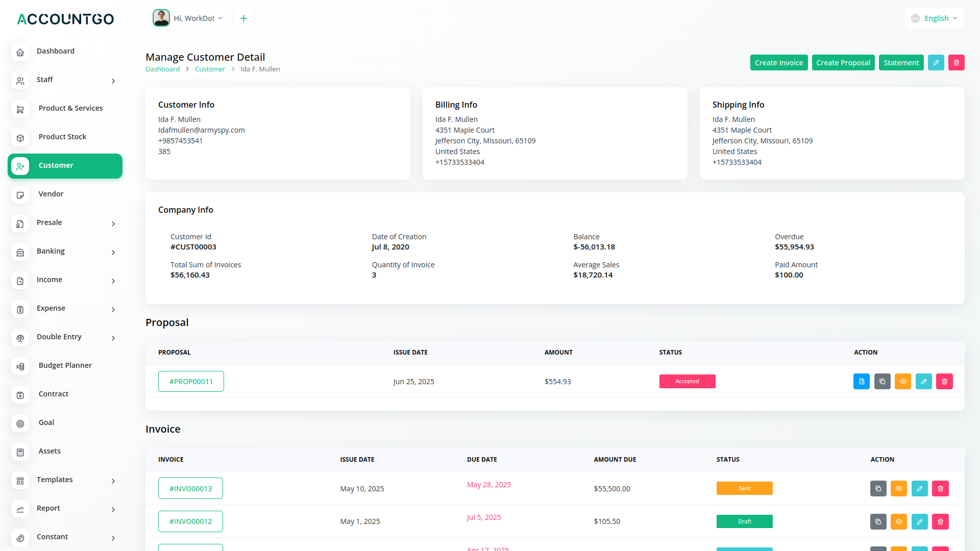Click the red delete customer icon in header
The width and height of the screenshot is (980, 551).
(956, 62)
